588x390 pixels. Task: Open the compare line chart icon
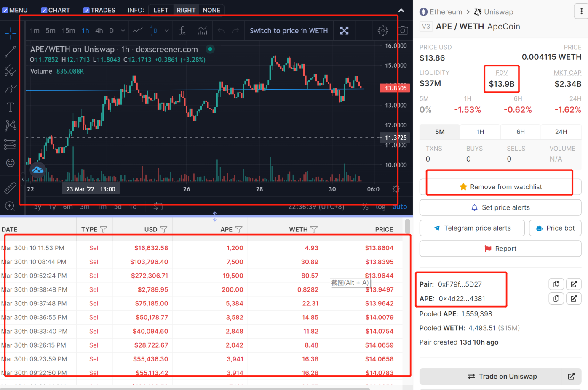(x=137, y=30)
